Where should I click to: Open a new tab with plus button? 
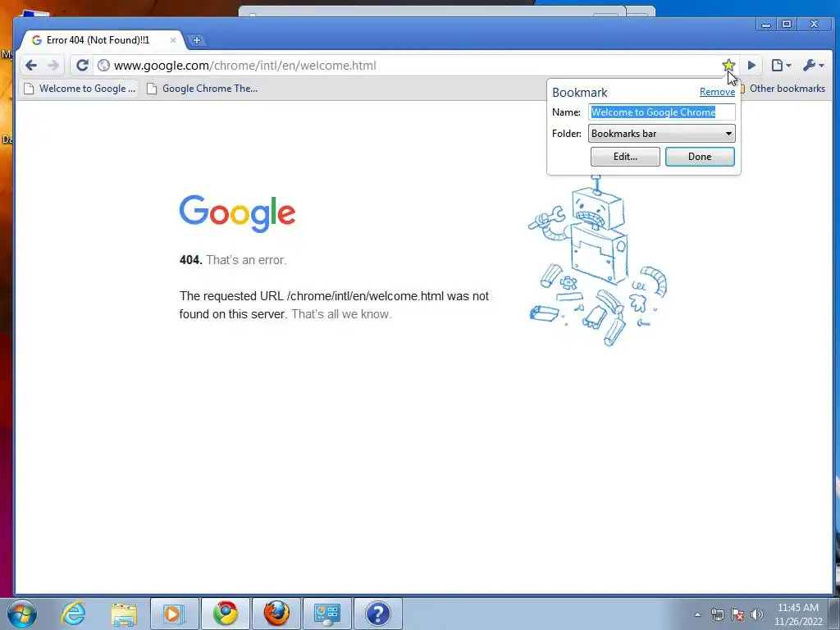[197, 40]
